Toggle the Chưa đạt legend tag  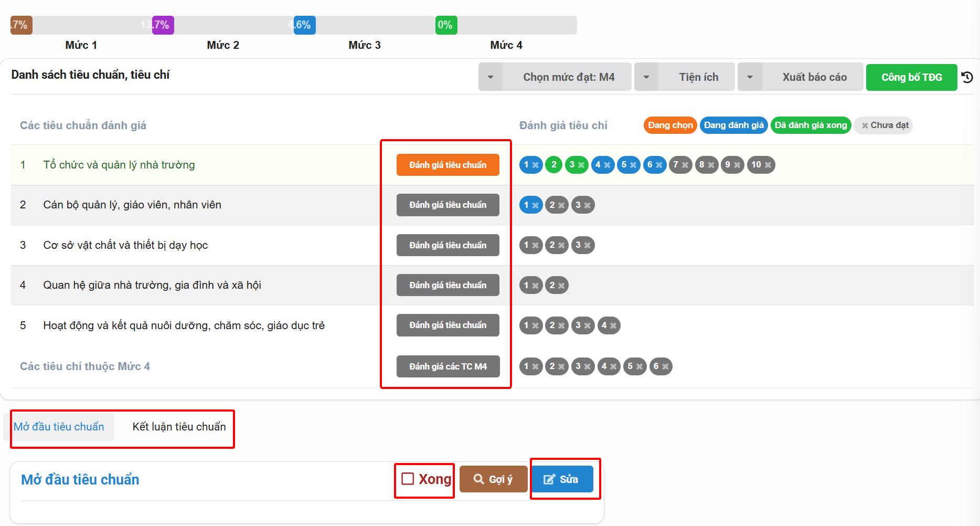click(x=883, y=125)
